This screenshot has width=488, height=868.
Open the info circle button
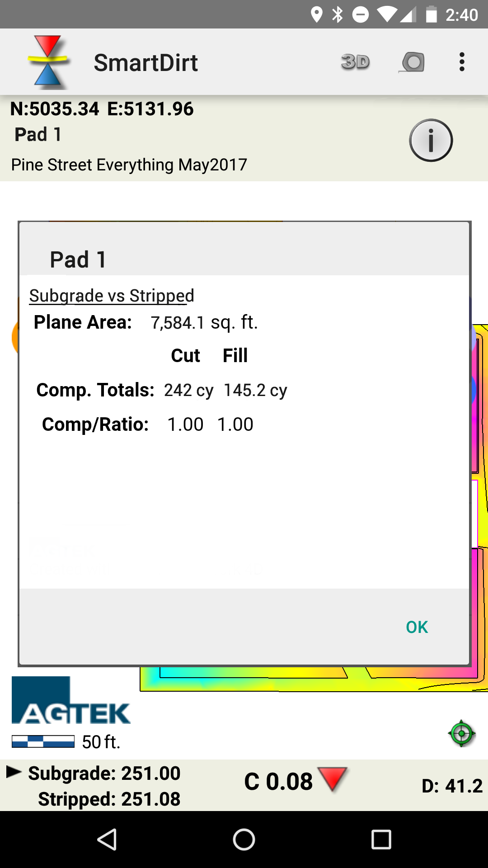[x=431, y=140]
